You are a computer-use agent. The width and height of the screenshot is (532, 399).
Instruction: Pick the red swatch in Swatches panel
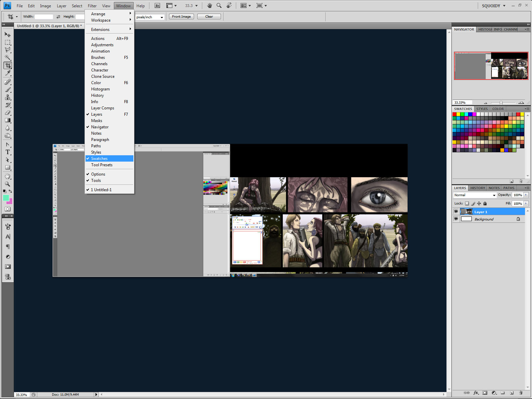pos(454,114)
